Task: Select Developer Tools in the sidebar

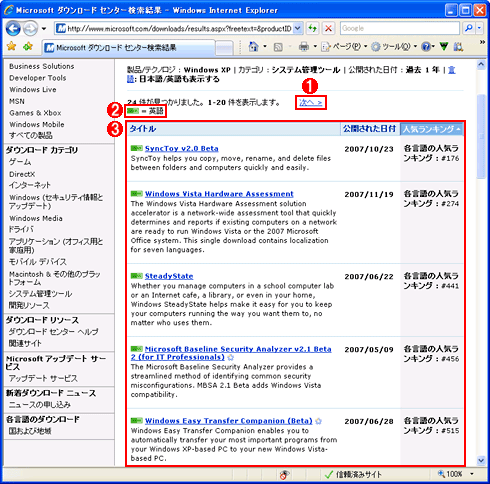Action: pyautogui.click(x=38, y=78)
